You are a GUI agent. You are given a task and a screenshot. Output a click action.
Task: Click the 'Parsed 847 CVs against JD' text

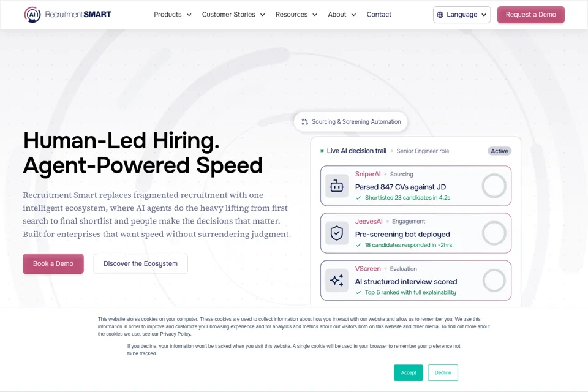tap(400, 187)
